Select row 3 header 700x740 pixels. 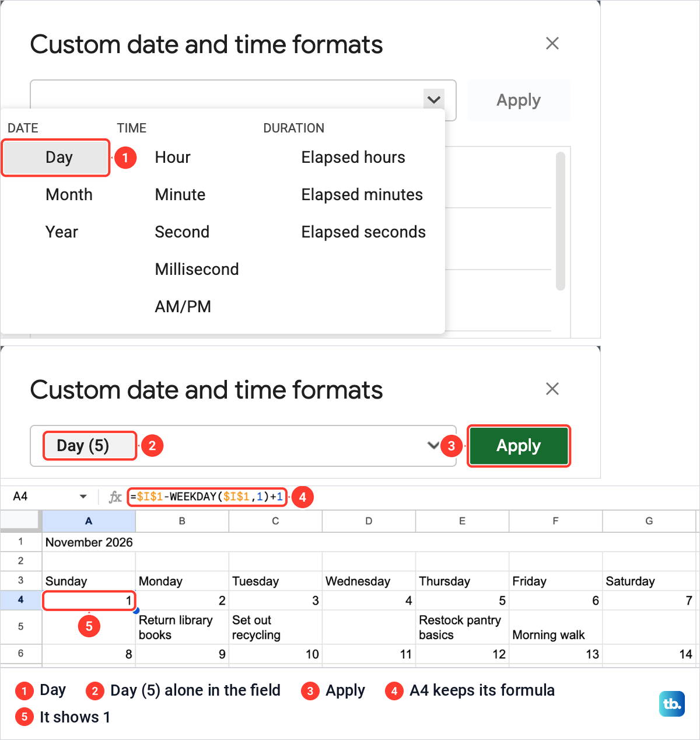(21, 581)
